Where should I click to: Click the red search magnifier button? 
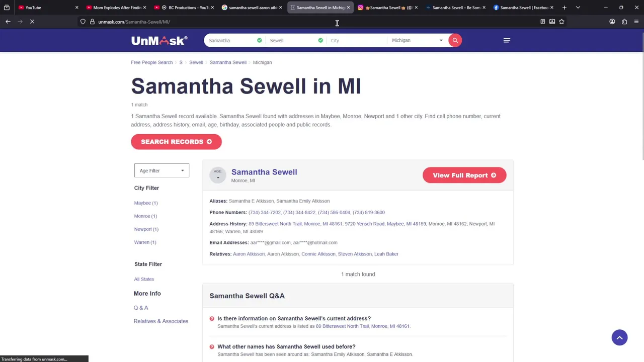click(455, 40)
